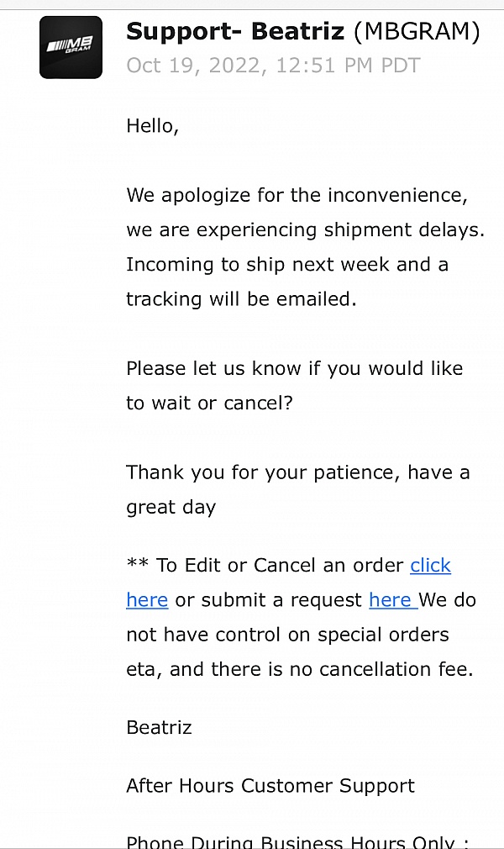Click the "tracking will be emailed" line
504x849 pixels.
click(241, 299)
